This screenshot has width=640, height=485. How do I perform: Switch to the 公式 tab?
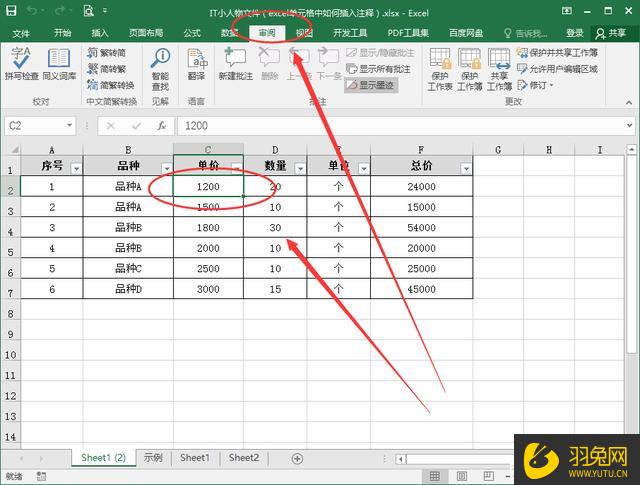(192, 33)
